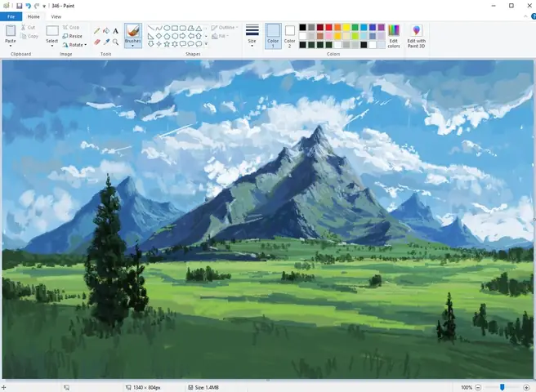
Task: Select the Text tool
Action: (x=115, y=31)
